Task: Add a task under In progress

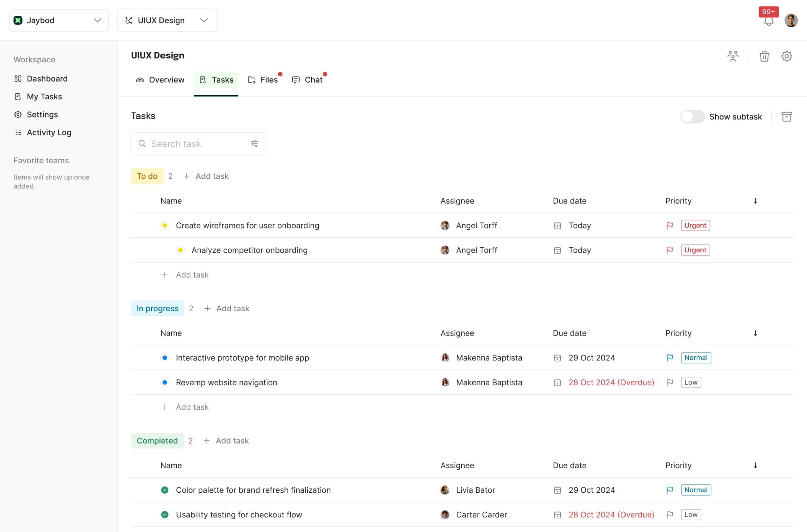Action: tap(227, 308)
